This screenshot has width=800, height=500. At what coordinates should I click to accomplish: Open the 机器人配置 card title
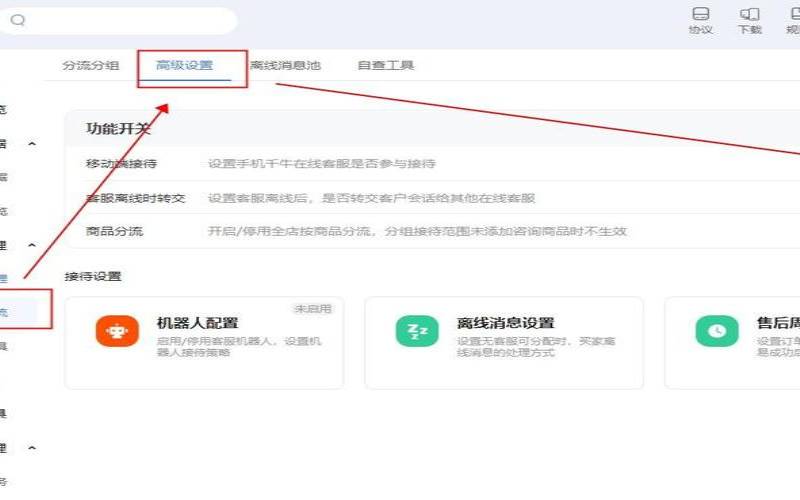pyautogui.click(x=197, y=323)
